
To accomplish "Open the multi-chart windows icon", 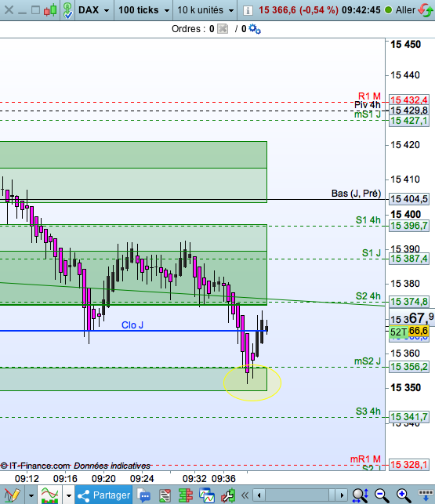I will coord(207,495).
